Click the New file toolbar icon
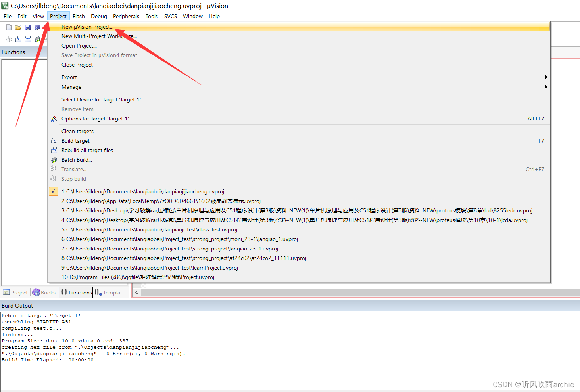This screenshot has height=392, width=580. [9, 27]
